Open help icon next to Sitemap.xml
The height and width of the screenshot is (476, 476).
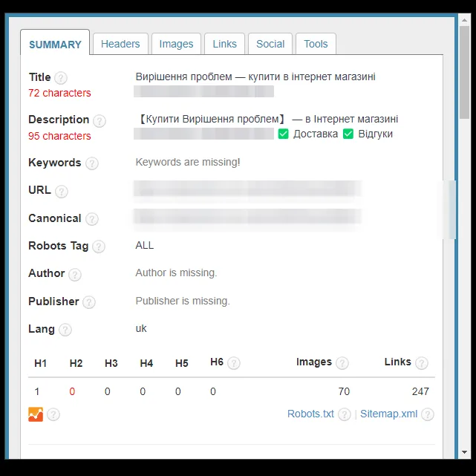click(x=428, y=414)
